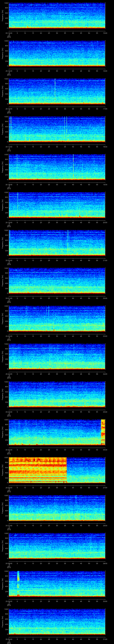Click the 20:30:00 start time label

click(x=9, y=639)
